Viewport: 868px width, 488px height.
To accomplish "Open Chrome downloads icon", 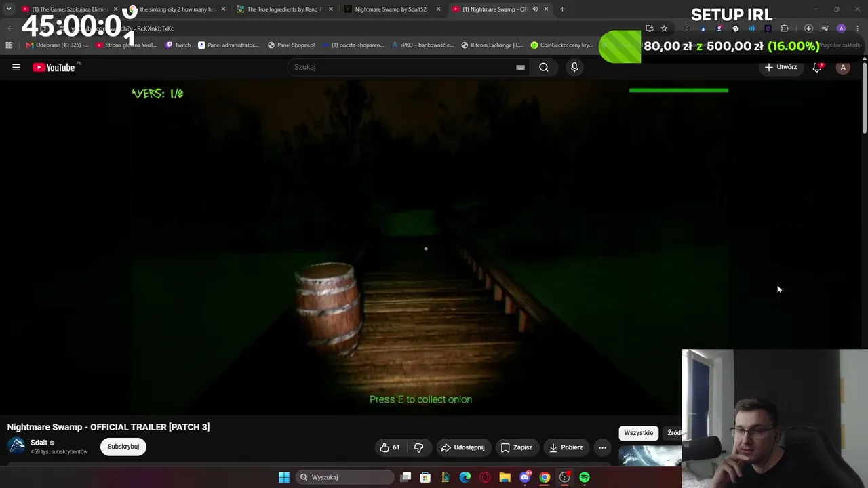I will point(808,28).
